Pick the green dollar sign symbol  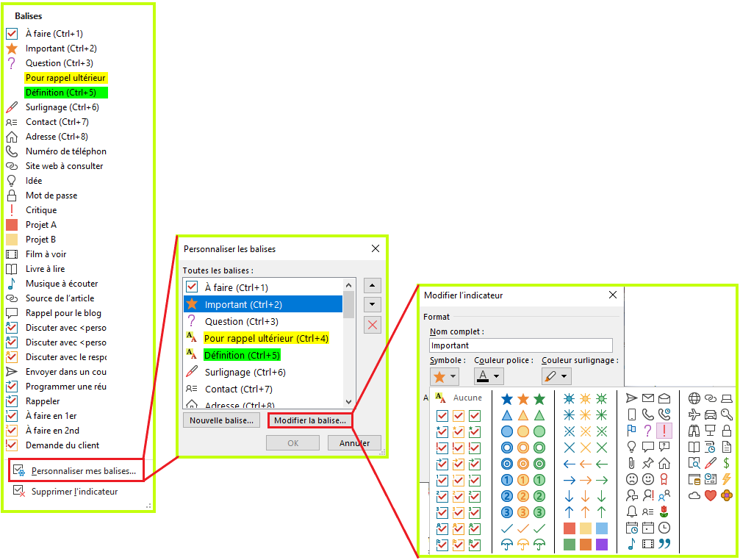pos(726,463)
